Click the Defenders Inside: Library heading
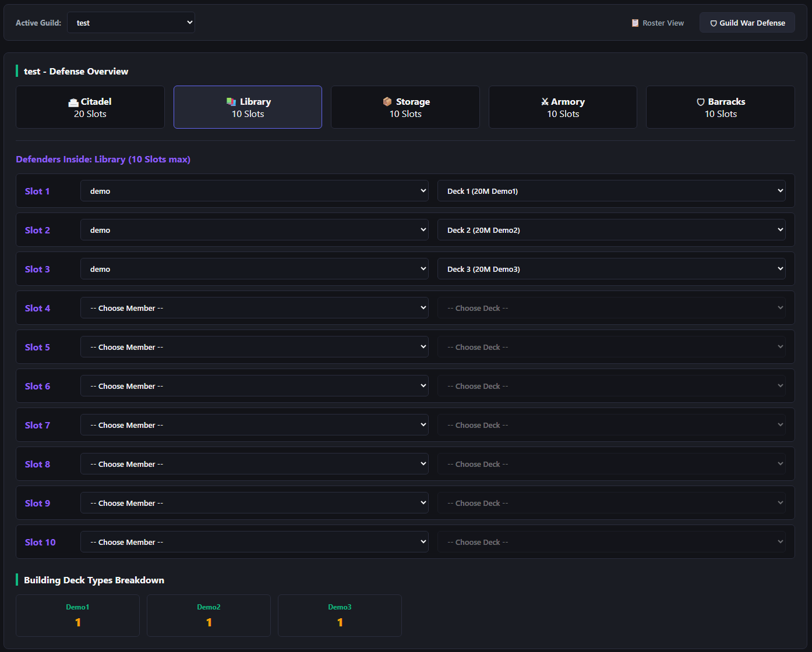Image resolution: width=812 pixels, height=652 pixels. [x=103, y=160]
